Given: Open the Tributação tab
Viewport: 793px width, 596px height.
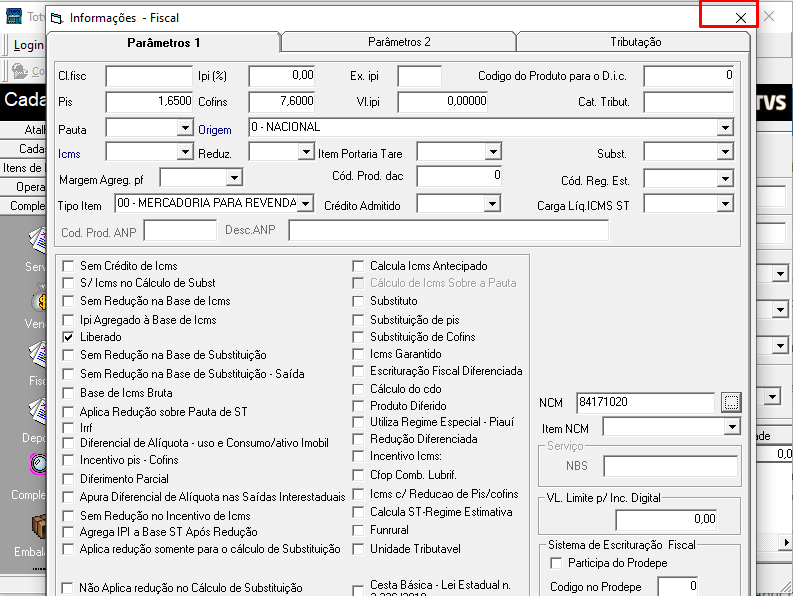Looking at the screenshot, I should click(x=635, y=42).
